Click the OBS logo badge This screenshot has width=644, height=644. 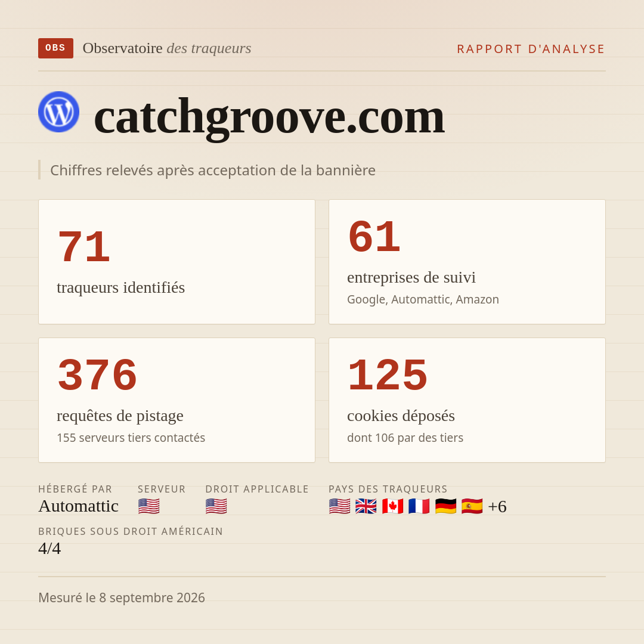[55, 48]
